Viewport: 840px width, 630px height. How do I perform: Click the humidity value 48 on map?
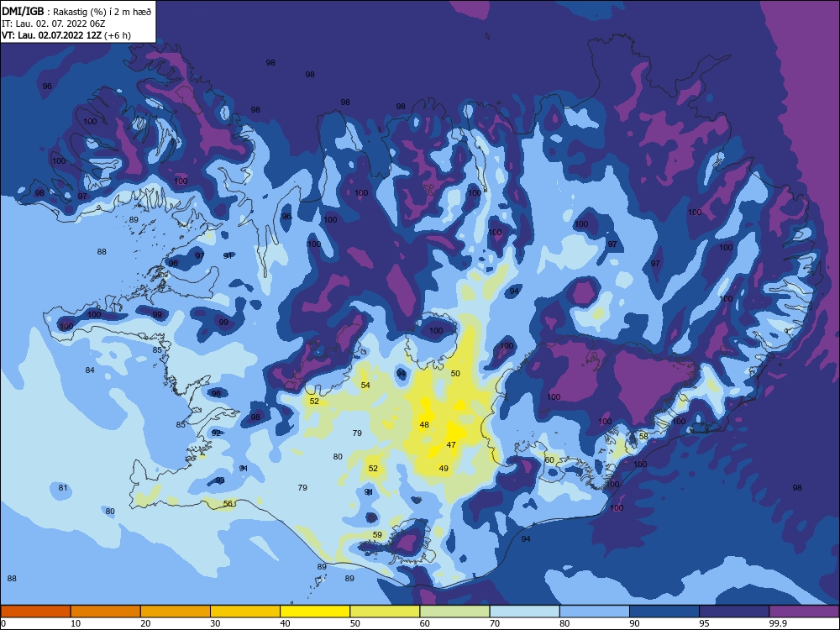(x=424, y=425)
